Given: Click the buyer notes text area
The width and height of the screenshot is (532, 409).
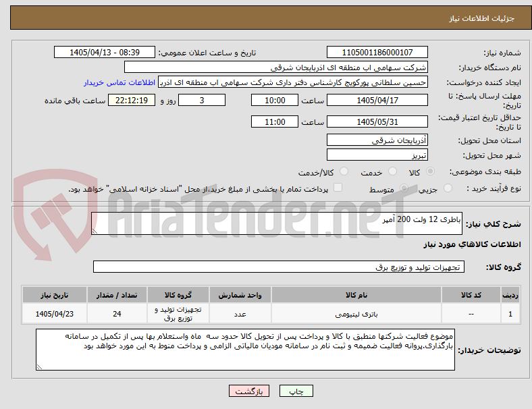Looking at the screenshot, I should coord(245,350).
